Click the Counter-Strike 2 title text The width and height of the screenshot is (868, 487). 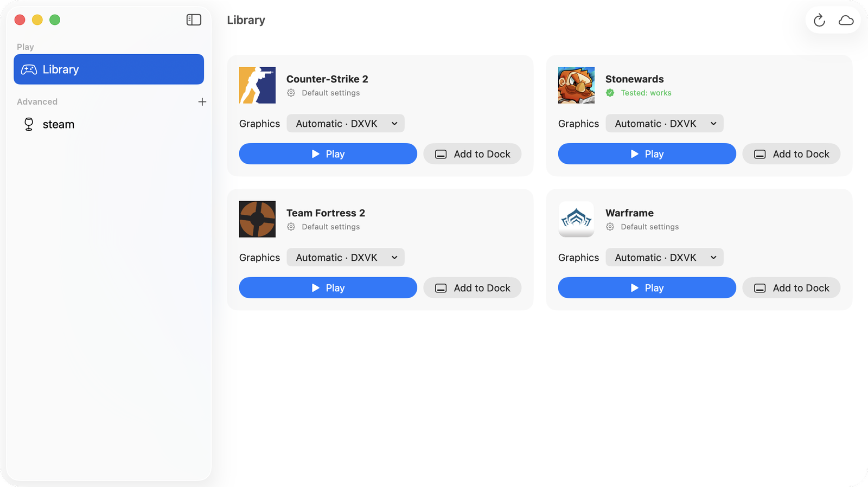pos(327,79)
